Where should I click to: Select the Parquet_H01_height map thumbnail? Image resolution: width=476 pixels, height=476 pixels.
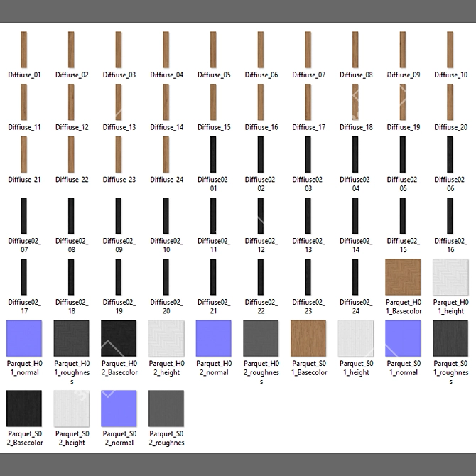[x=450, y=276]
